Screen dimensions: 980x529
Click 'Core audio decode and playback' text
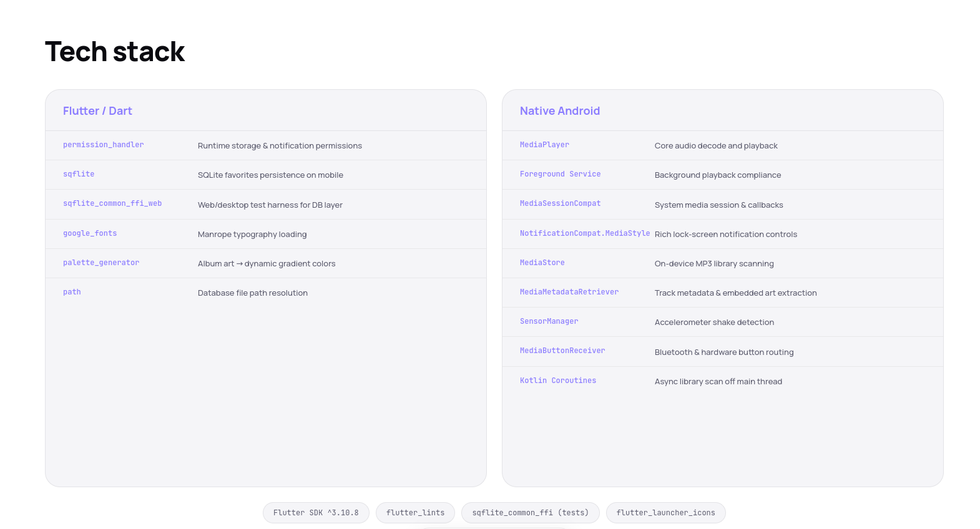tap(716, 146)
